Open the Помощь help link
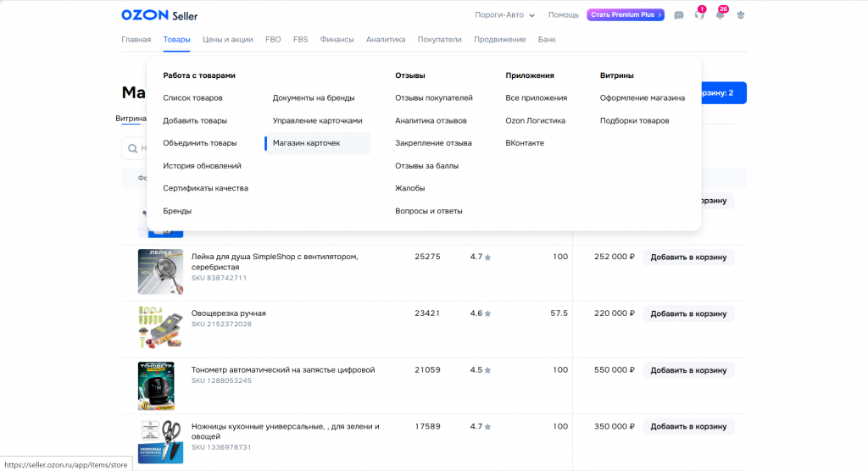The image size is (868, 471). (x=563, y=15)
